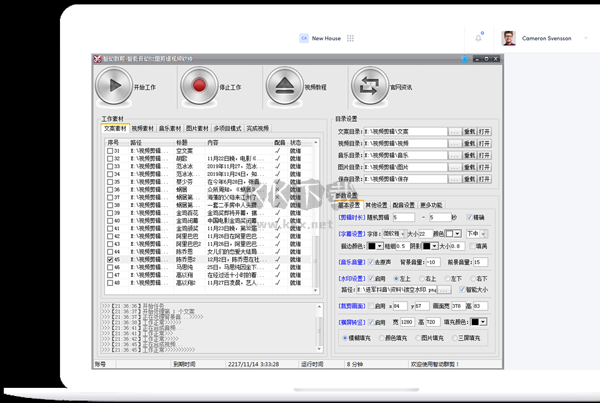This screenshot has width=600, height=403.
Task: Open Cameron Svensson profile avatar
Action: click(x=508, y=38)
